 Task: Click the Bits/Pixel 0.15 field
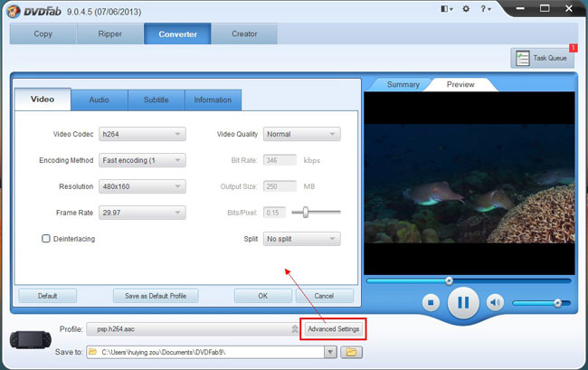click(274, 213)
